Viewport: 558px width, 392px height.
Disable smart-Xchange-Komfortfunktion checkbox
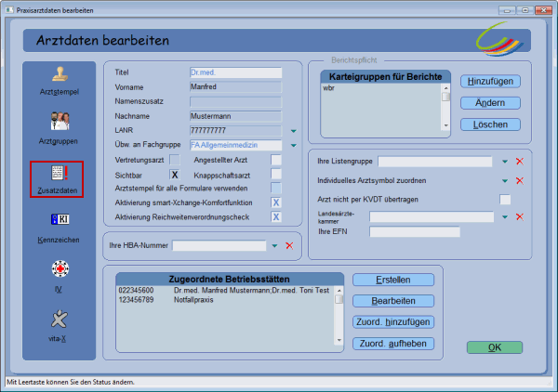click(x=276, y=203)
